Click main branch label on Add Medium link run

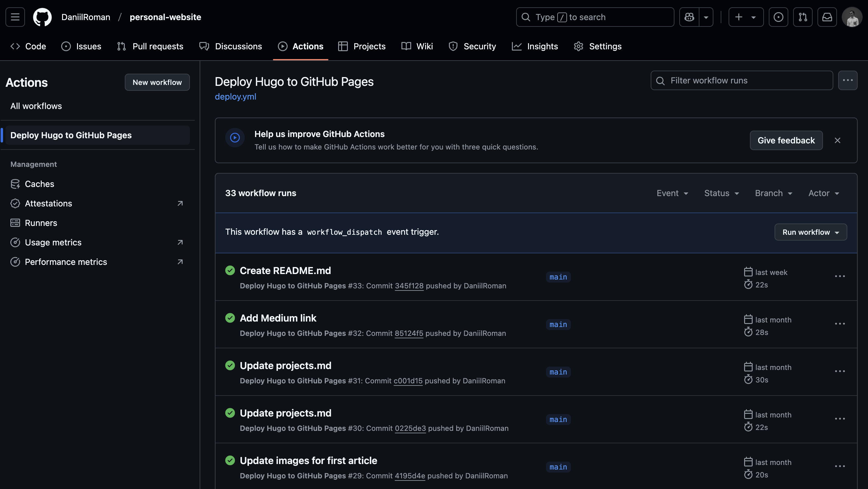coord(558,325)
